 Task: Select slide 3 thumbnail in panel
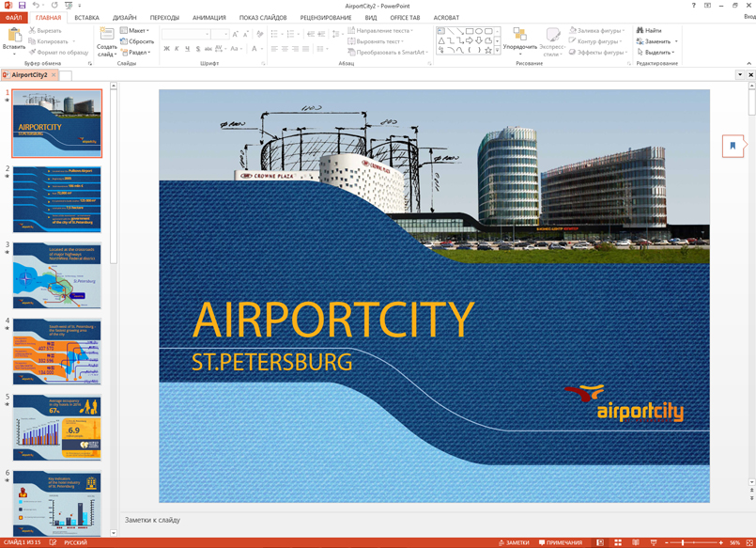click(57, 275)
